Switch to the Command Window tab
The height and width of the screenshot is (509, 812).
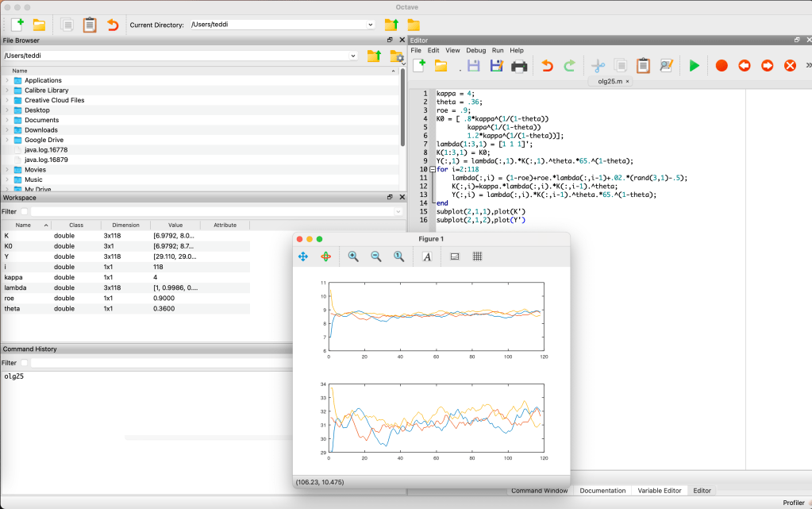tap(539, 491)
